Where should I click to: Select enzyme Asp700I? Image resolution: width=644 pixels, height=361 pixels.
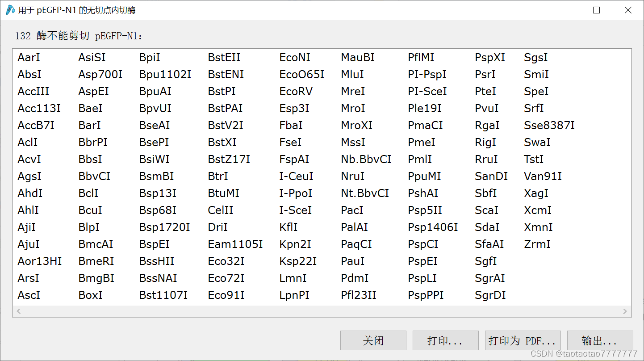pyautogui.click(x=100, y=75)
